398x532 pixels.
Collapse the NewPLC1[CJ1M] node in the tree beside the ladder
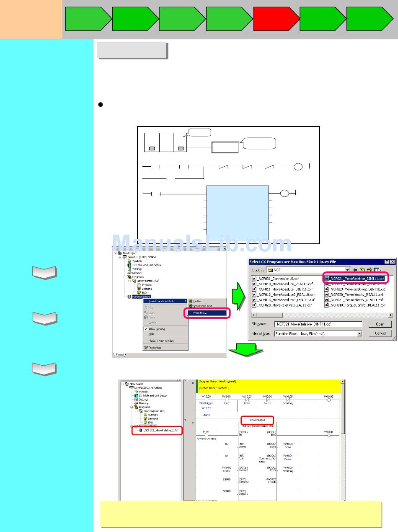pyautogui.click(x=127, y=387)
